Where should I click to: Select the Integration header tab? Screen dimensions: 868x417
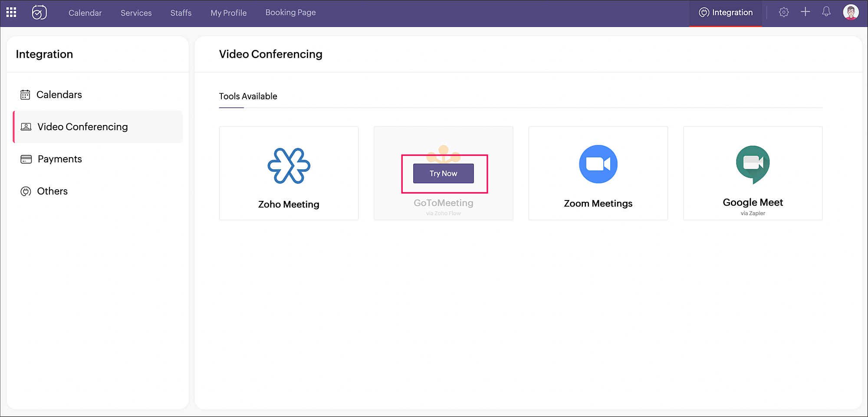pos(726,13)
